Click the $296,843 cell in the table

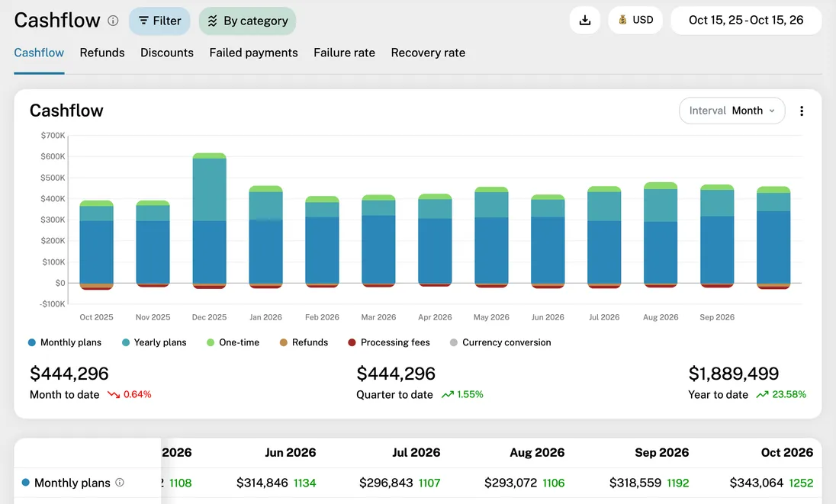386,483
